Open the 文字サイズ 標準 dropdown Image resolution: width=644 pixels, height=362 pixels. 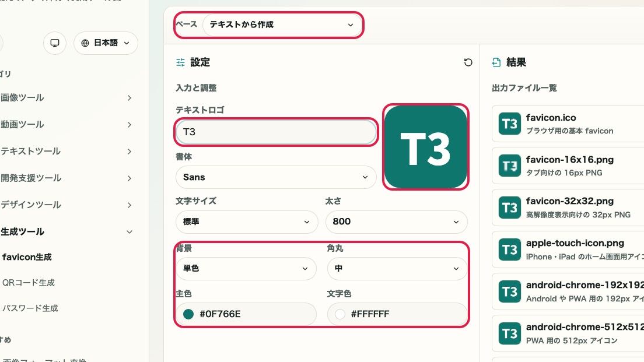[247, 222]
